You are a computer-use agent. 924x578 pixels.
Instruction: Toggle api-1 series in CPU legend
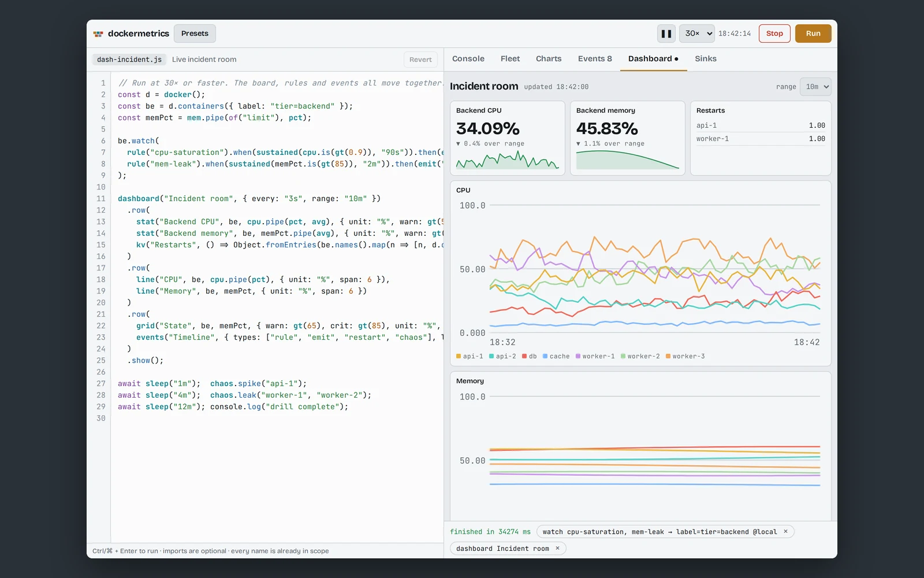point(470,357)
